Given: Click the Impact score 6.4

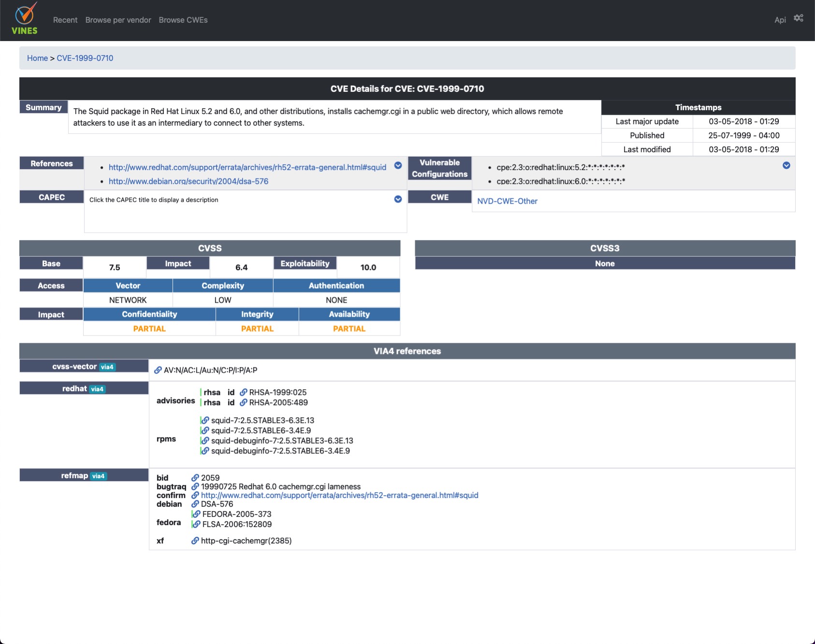Looking at the screenshot, I should click(242, 267).
